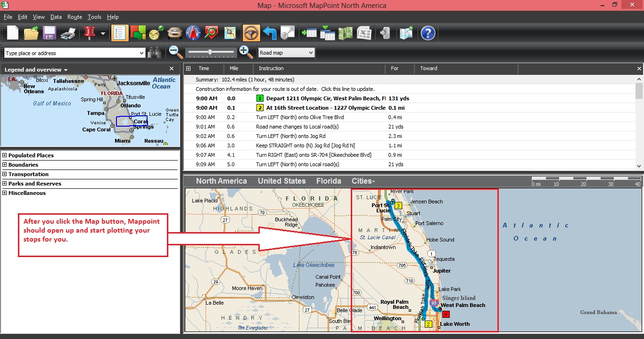
Task: Click the folded green map icon
Action: (x=346, y=33)
